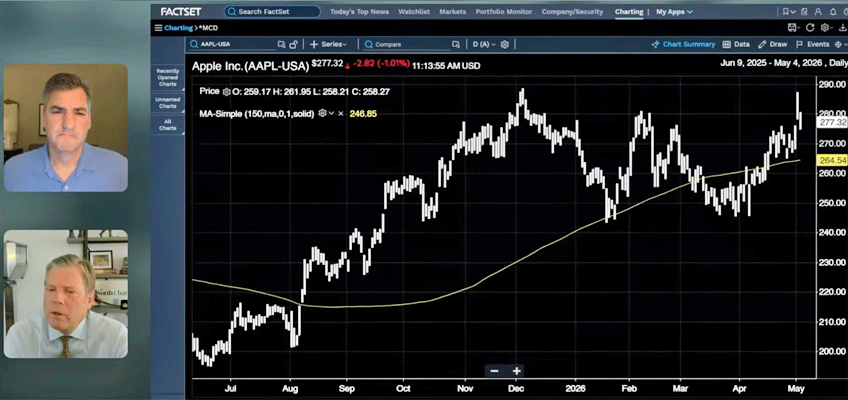Click the Chart Summary button
The height and width of the screenshot is (400, 848).
(x=683, y=44)
